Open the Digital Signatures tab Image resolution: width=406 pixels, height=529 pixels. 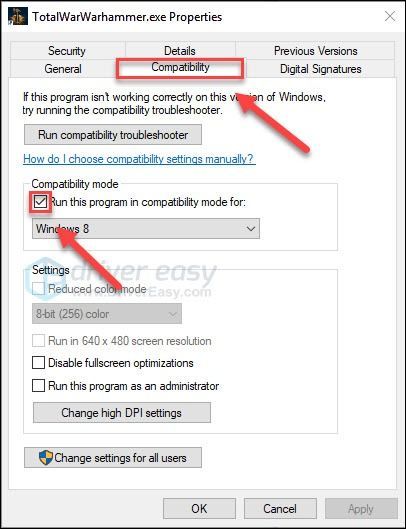pos(320,69)
